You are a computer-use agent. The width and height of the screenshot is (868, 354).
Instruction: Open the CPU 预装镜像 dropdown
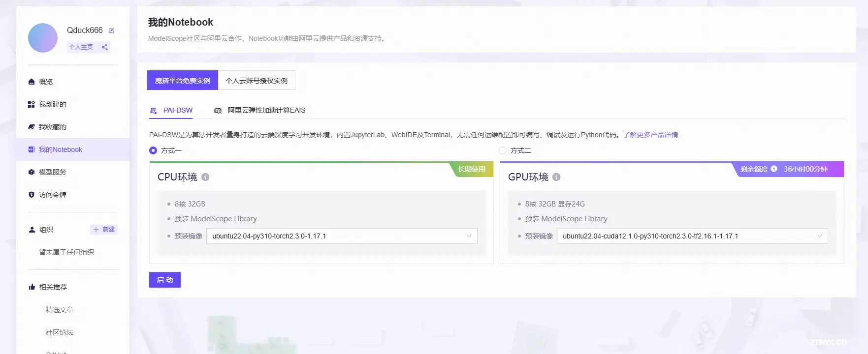tap(342, 236)
